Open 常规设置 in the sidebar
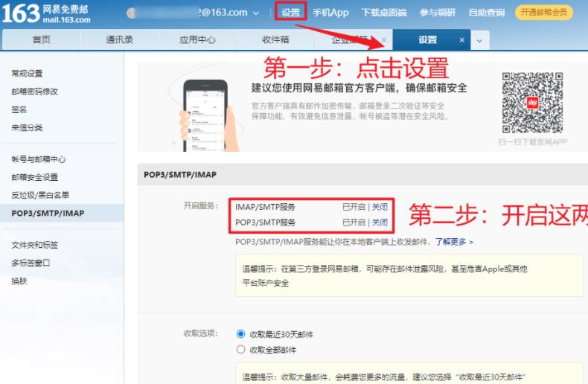This screenshot has height=384, width=588. click(x=27, y=74)
